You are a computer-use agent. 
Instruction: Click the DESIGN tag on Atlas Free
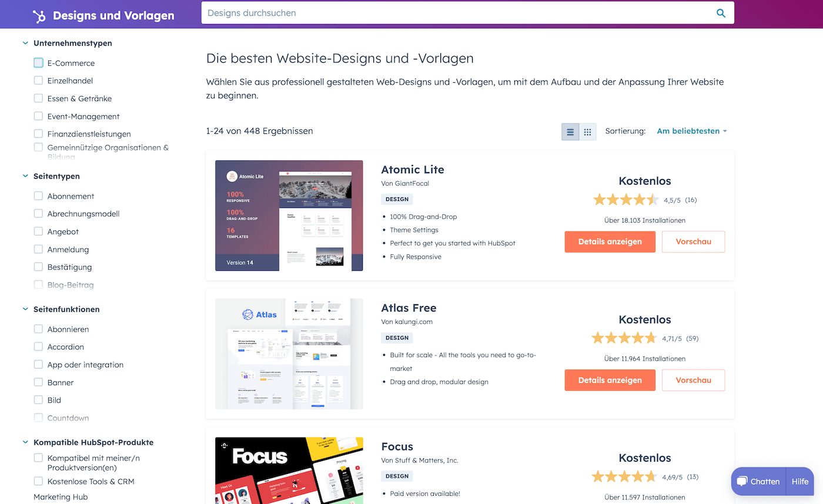pos(397,338)
